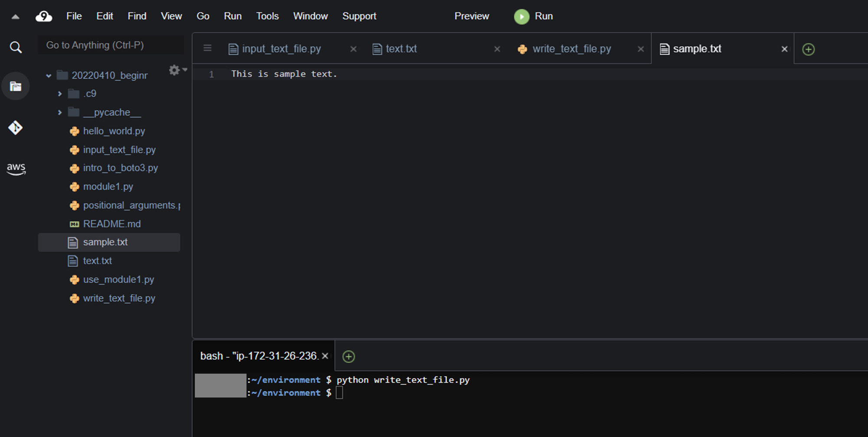Select use_module1.py in the file tree
Screen dimensions: 868x437
(x=118, y=279)
